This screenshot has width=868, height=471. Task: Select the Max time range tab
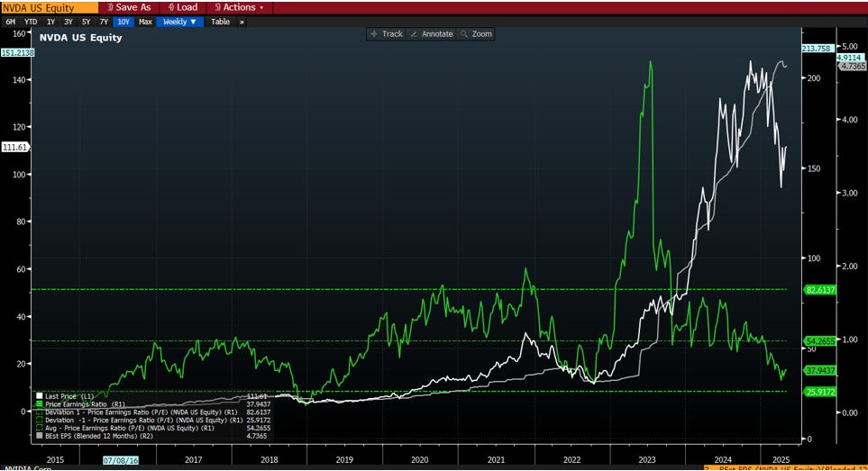point(145,22)
